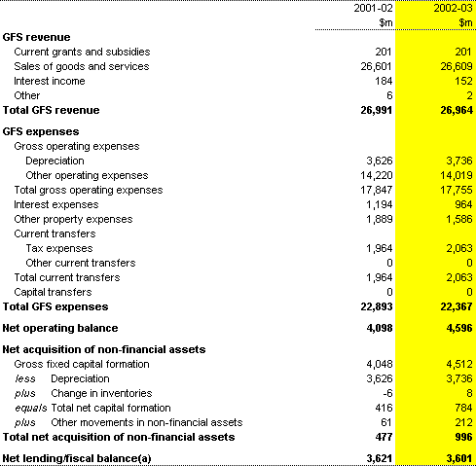The height and width of the screenshot is (466, 476).
Task: Click the 22,893 total expenses value
Action: coord(377,306)
